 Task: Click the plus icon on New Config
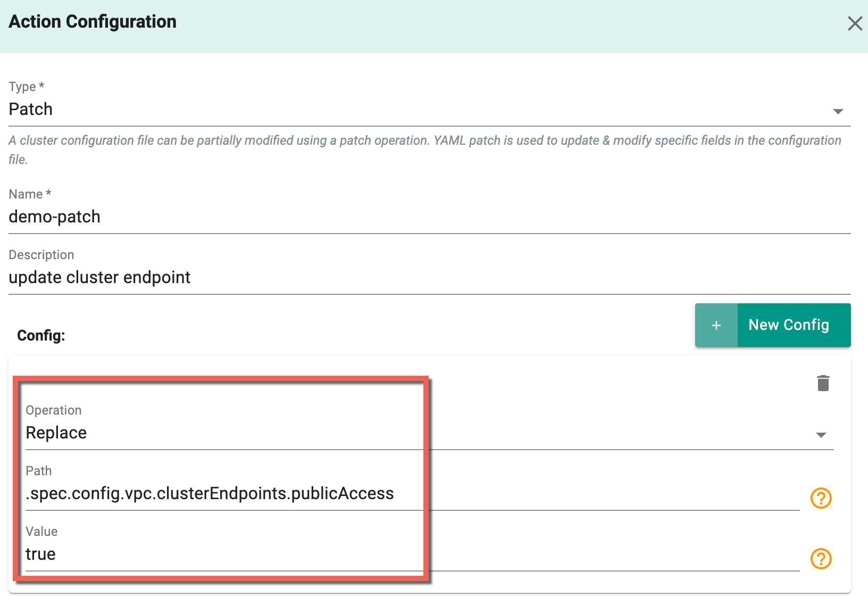point(716,325)
